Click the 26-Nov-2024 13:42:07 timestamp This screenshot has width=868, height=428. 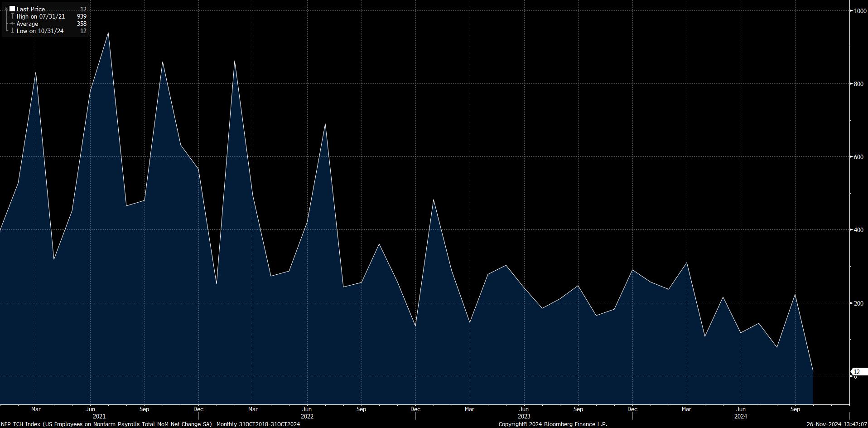click(837, 424)
